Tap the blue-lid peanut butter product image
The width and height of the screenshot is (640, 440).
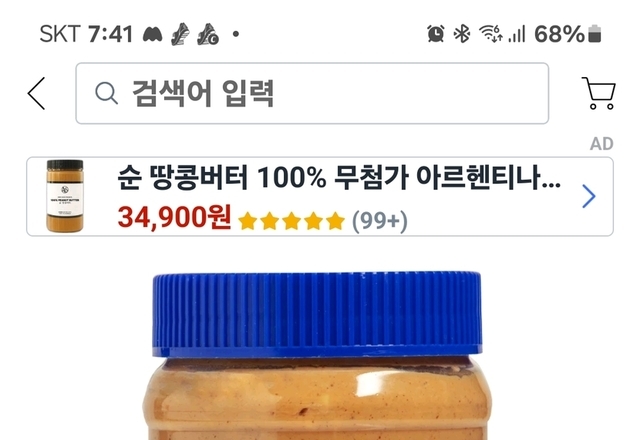click(x=318, y=356)
